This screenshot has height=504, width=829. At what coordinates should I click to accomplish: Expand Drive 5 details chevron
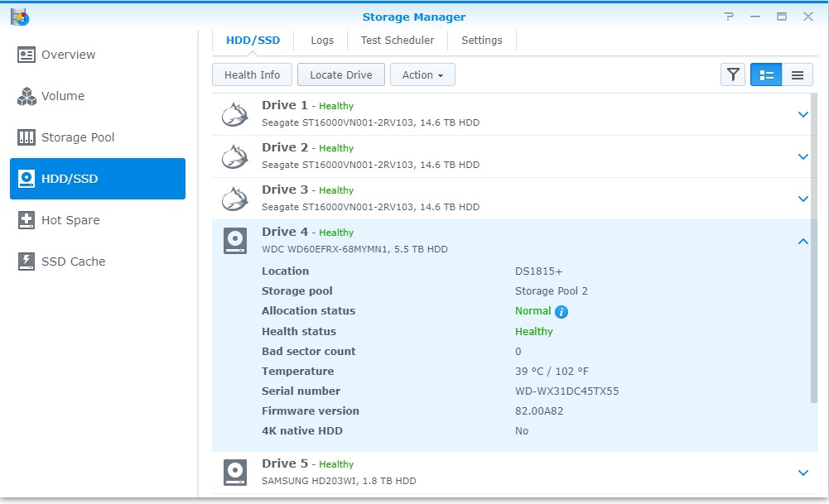pos(803,473)
